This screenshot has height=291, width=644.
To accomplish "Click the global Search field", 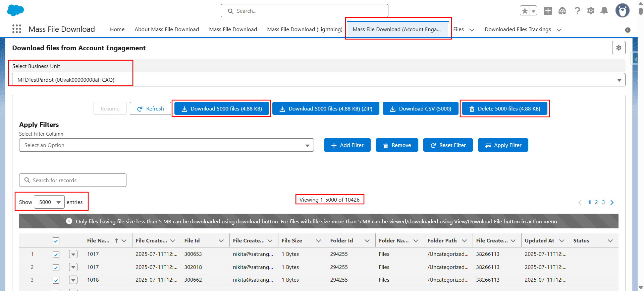I will (304, 11).
